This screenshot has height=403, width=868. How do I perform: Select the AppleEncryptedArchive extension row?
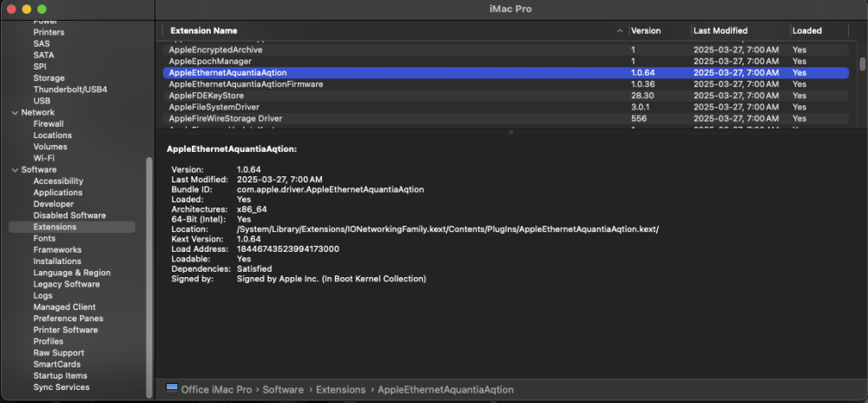point(505,50)
